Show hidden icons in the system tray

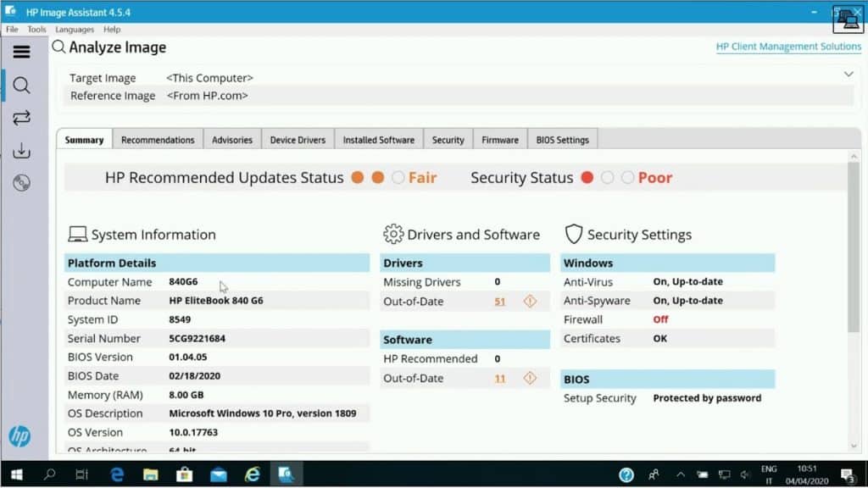680,474
